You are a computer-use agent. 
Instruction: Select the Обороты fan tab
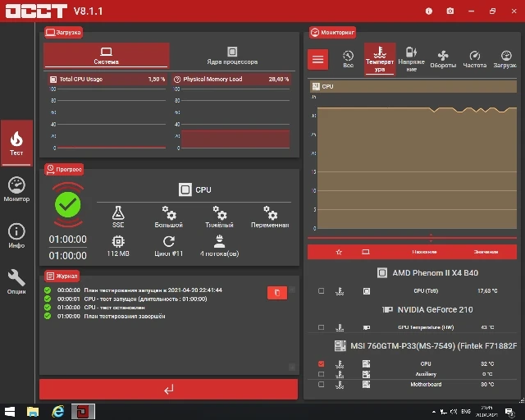(x=443, y=60)
